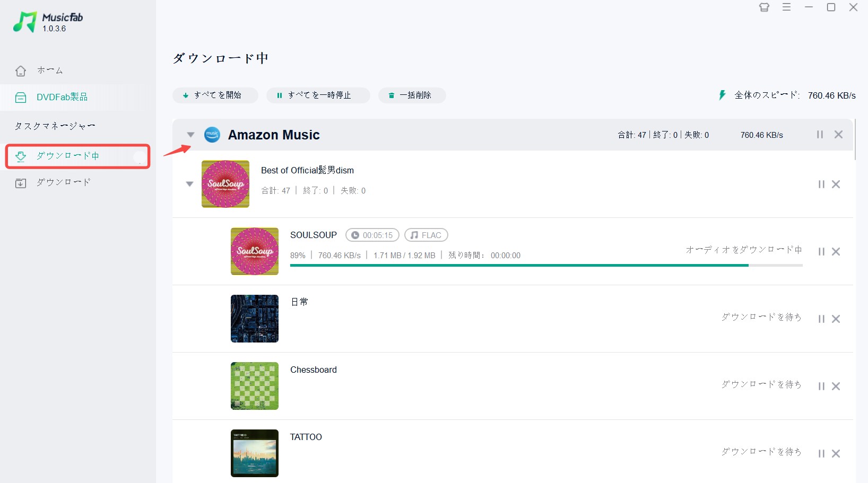Image resolution: width=868 pixels, height=483 pixels.
Task: Click the SOULSOUP track cover
Action: (255, 251)
